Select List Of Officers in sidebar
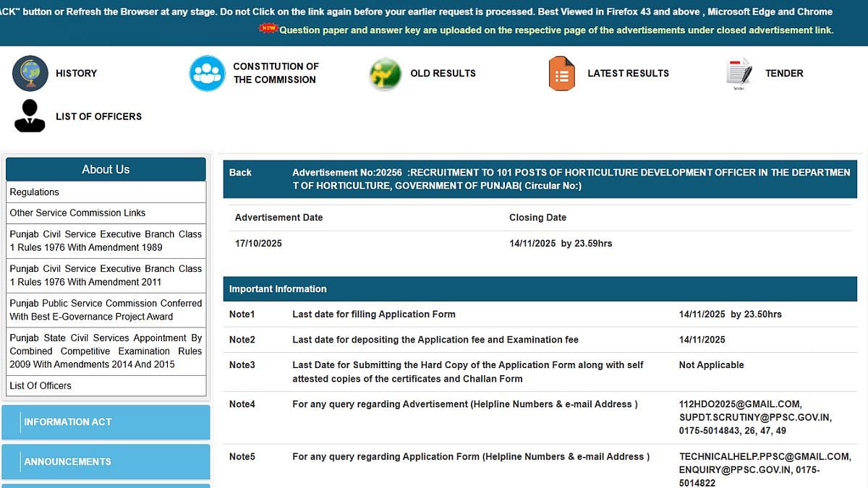This screenshot has width=868, height=488. click(x=41, y=386)
